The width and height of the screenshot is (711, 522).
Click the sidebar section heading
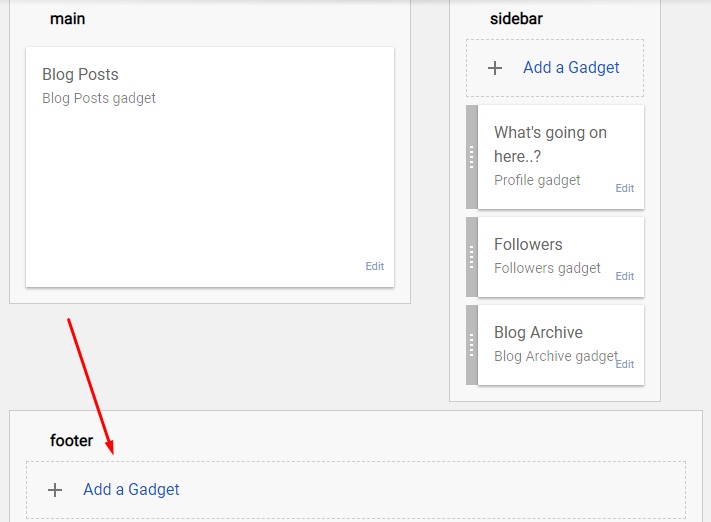516,19
